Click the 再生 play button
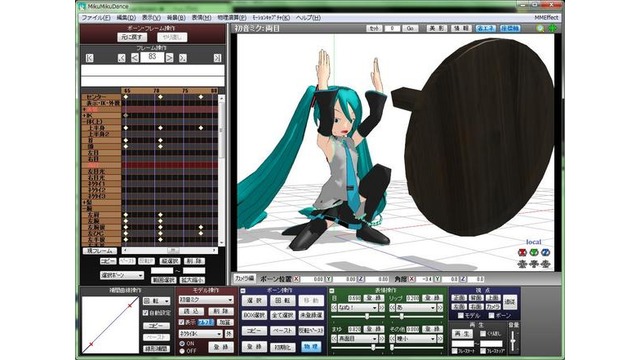Image resolution: width=640 pixels, height=360 pixels. click(462, 333)
